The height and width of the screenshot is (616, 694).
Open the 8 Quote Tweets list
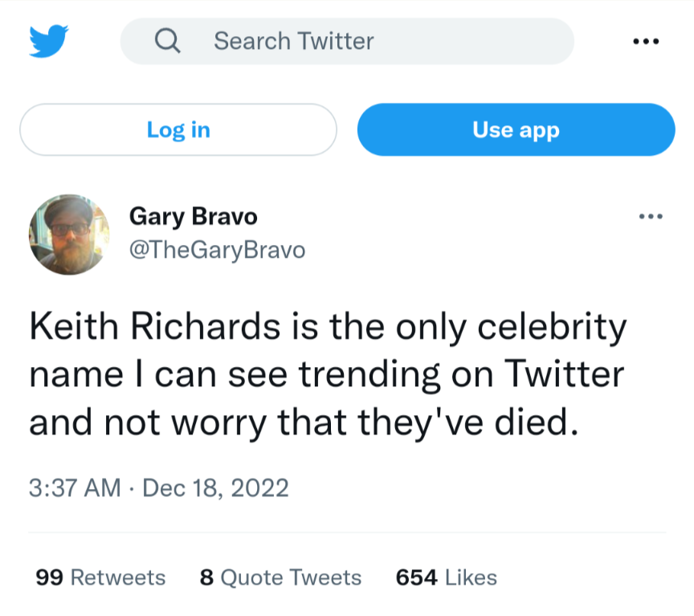[x=280, y=577]
